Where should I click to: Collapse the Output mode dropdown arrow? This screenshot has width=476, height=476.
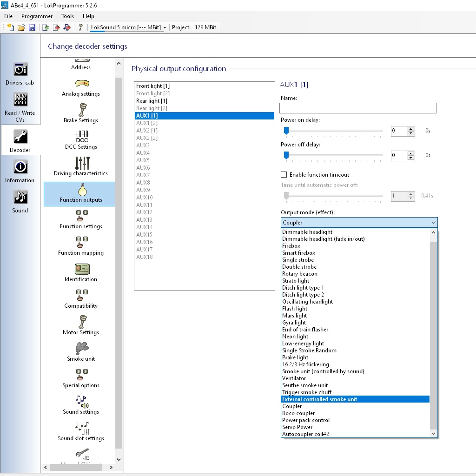(433, 223)
